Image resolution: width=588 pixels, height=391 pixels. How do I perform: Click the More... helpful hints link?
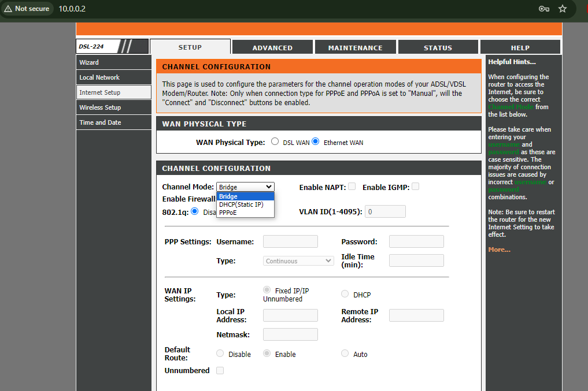[x=499, y=250]
